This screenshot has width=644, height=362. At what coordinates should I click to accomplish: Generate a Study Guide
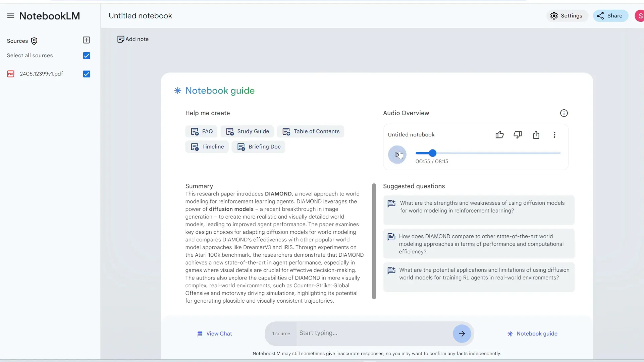247,131
